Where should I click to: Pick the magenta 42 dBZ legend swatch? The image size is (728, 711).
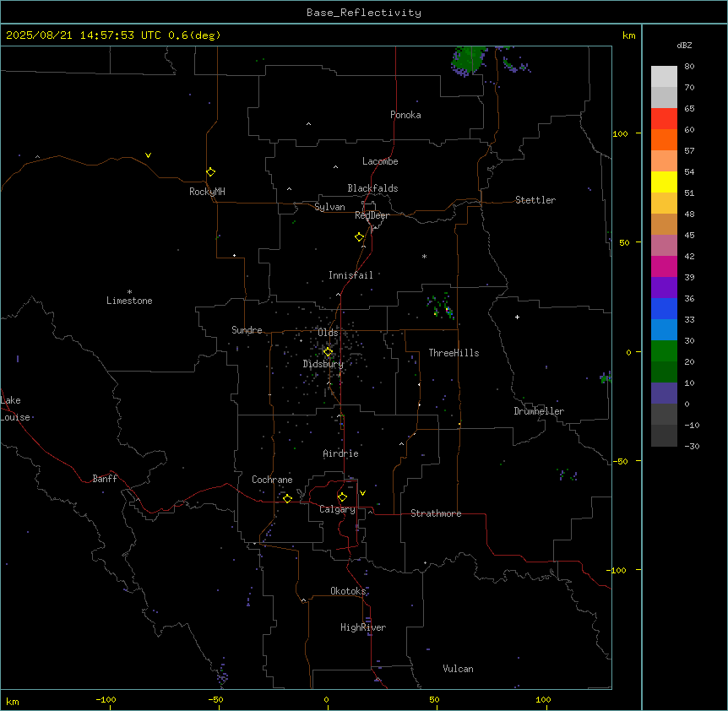tap(664, 266)
